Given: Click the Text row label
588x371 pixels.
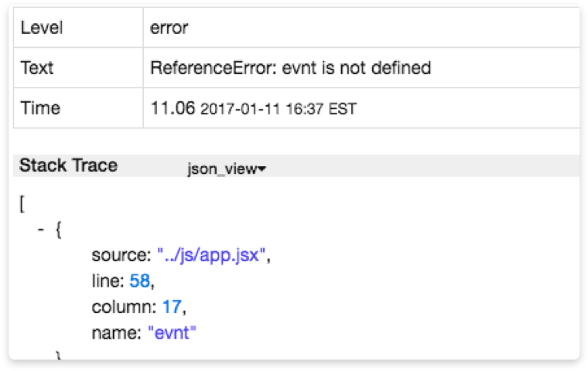Looking at the screenshot, I should point(36,68).
